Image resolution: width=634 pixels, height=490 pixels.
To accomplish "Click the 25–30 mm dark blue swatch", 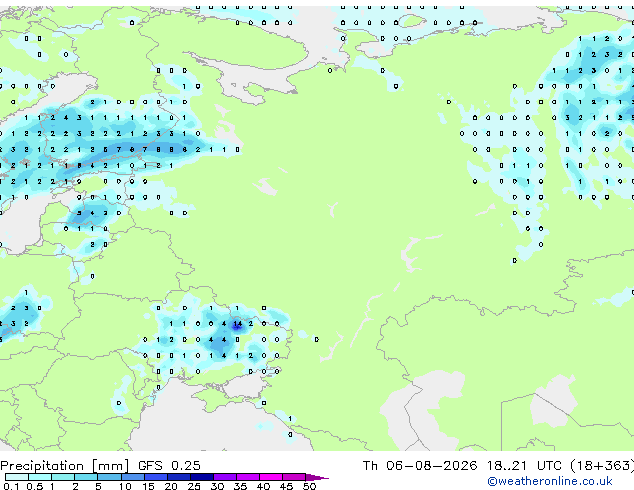I will [202, 477].
